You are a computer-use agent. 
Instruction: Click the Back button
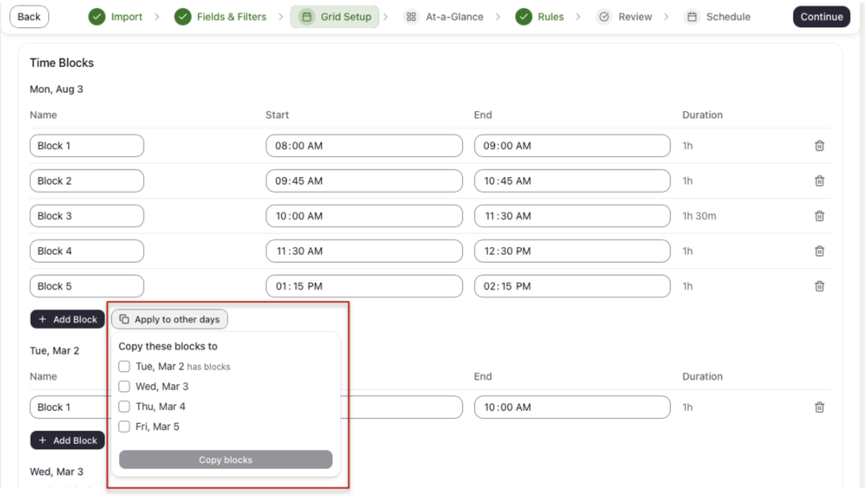(29, 17)
